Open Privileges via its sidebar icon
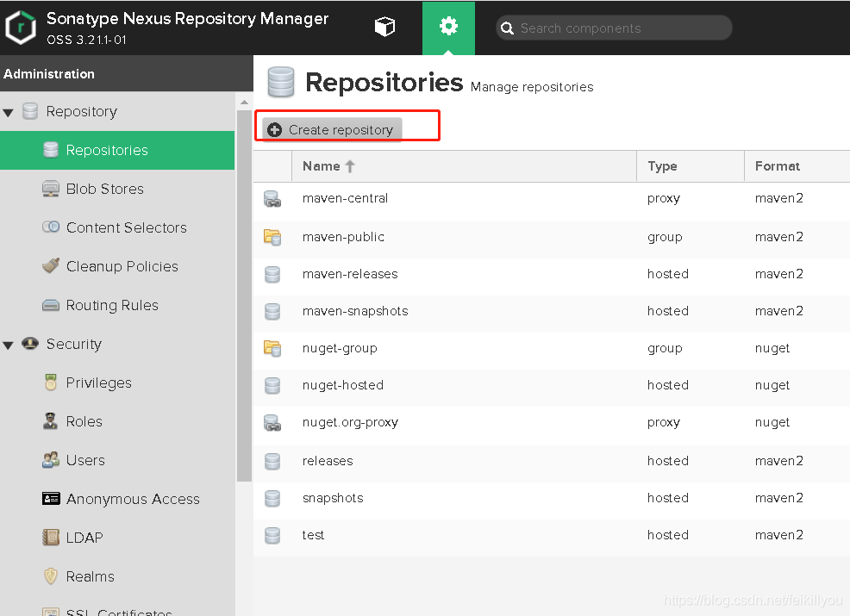850x616 pixels. (51, 383)
